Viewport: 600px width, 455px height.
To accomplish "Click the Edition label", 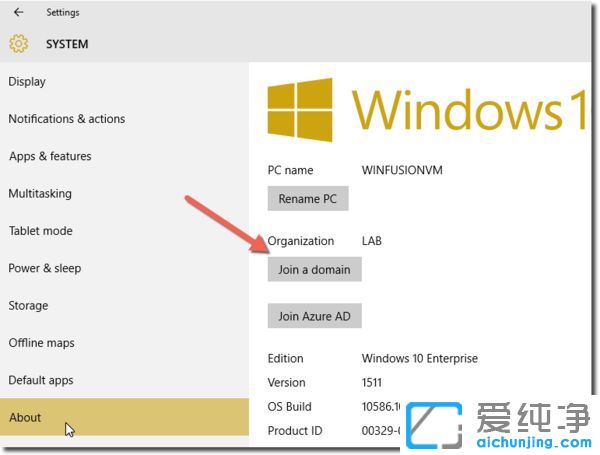I will pyautogui.click(x=285, y=359).
